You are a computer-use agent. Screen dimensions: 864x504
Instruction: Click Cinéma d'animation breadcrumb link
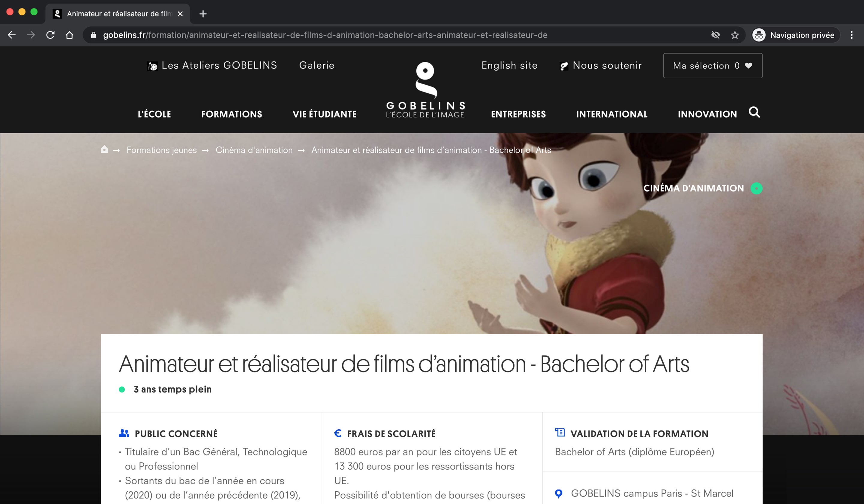coord(254,150)
